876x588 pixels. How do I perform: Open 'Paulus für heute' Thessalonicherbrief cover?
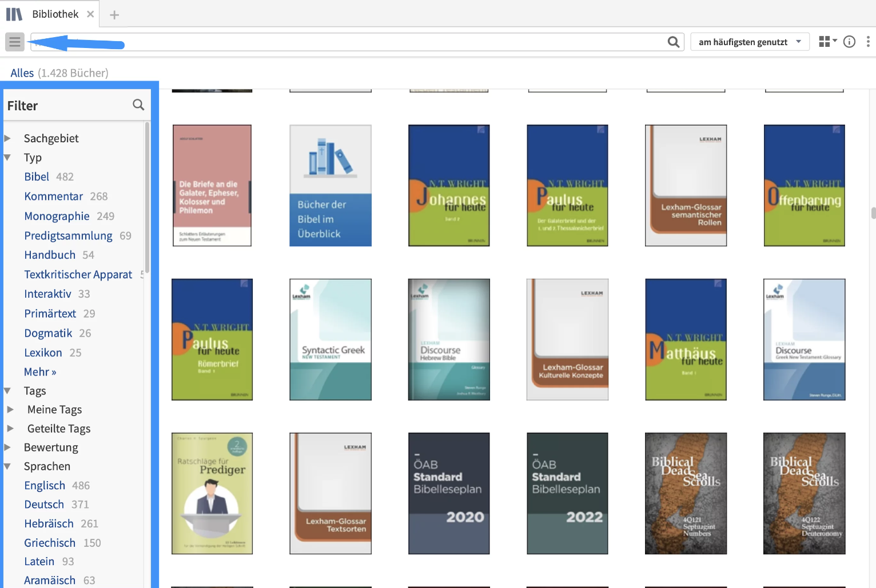click(567, 186)
